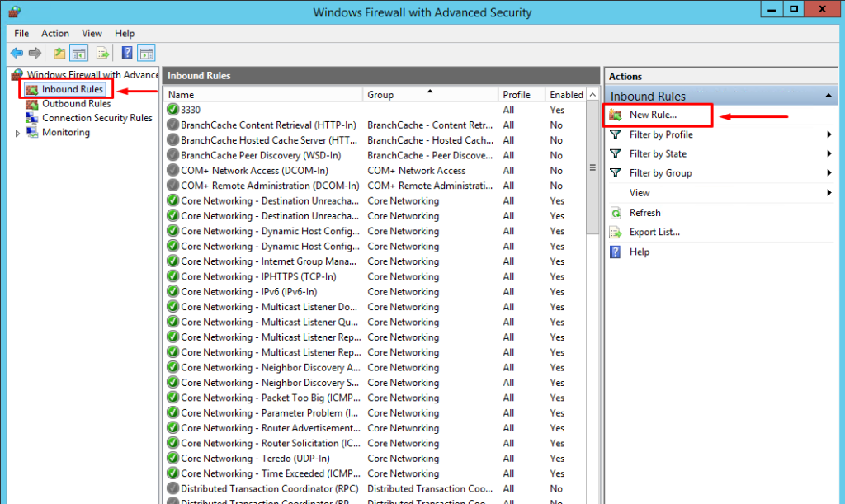Open the Filter by Group submenu arrow

click(829, 173)
